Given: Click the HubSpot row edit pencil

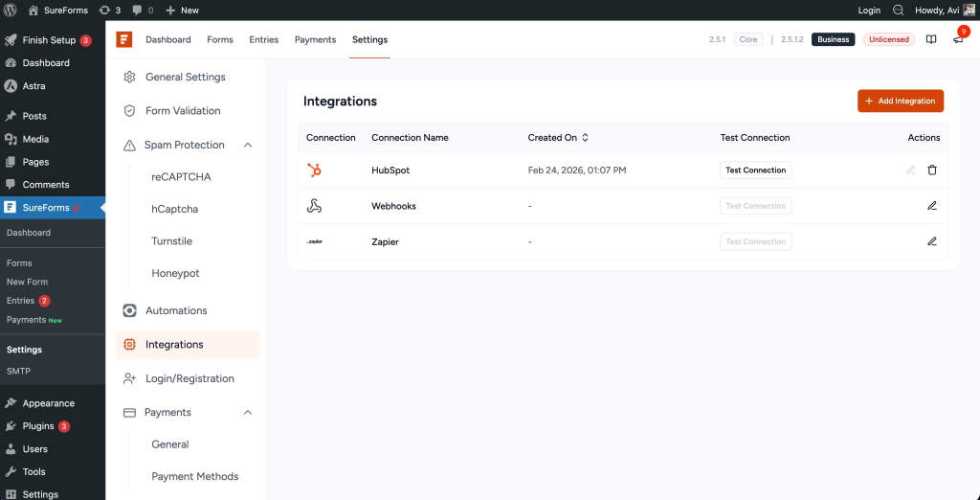Looking at the screenshot, I should point(911,170).
